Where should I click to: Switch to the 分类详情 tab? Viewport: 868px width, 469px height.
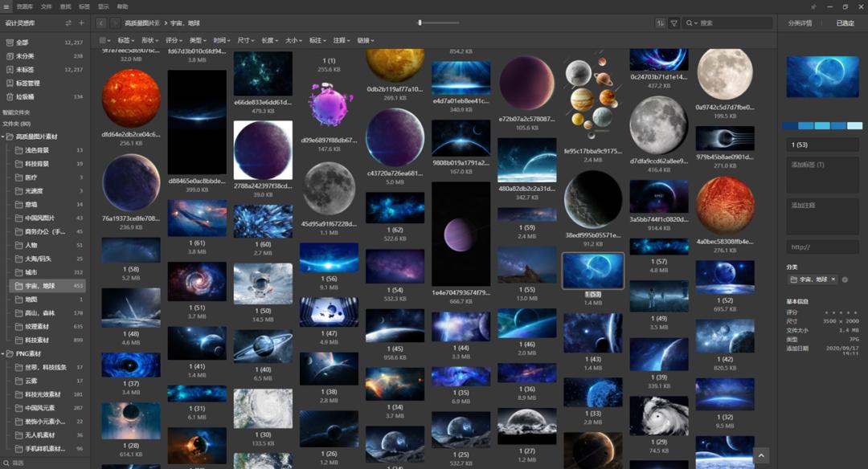coord(800,23)
